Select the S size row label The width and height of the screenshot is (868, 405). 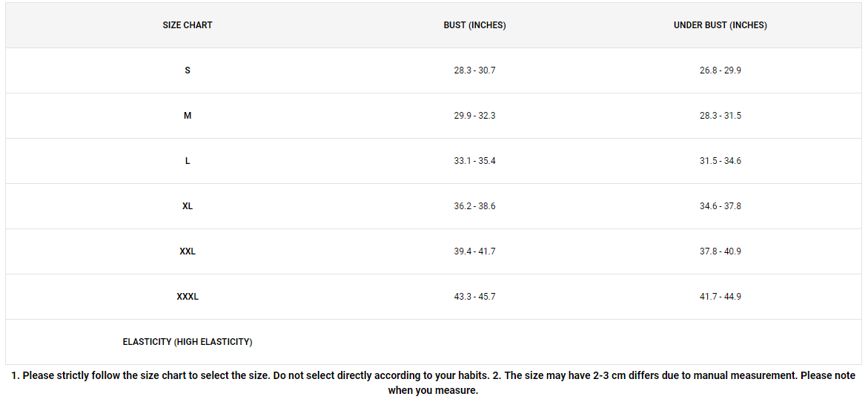[187, 70]
